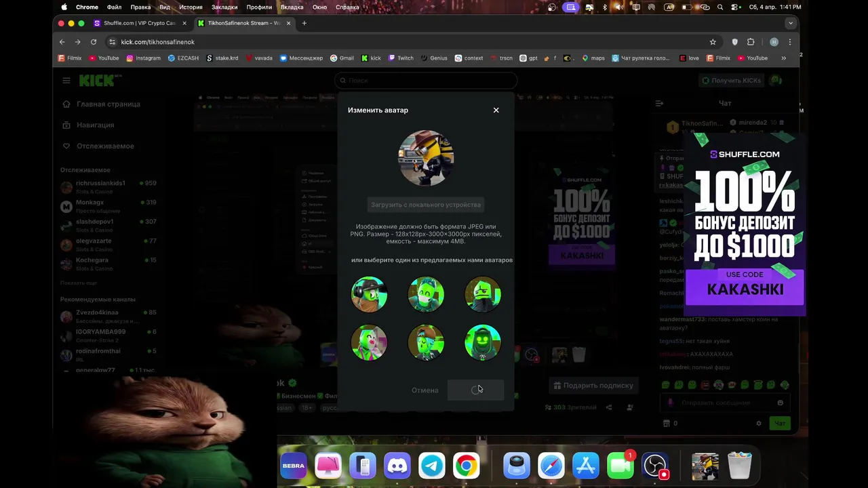Open vavada bookmark
The width and height of the screenshot is (868, 488).
[259, 58]
